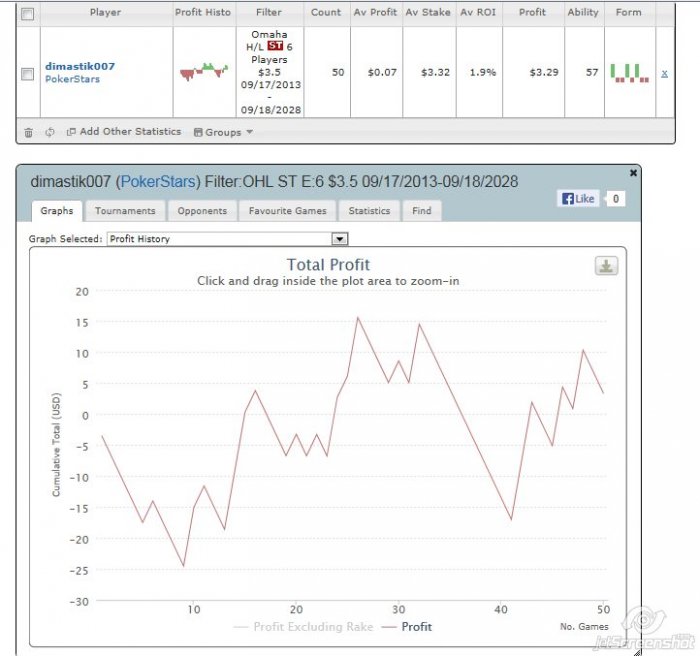Click the Total Profit chart title
The image size is (700, 656).
coord(328,265)
